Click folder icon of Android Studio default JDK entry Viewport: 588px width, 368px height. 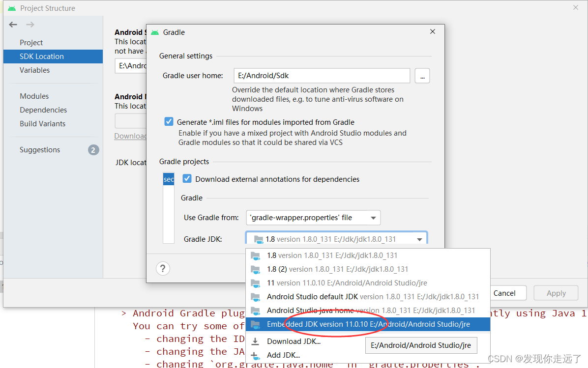pos(255,297)
